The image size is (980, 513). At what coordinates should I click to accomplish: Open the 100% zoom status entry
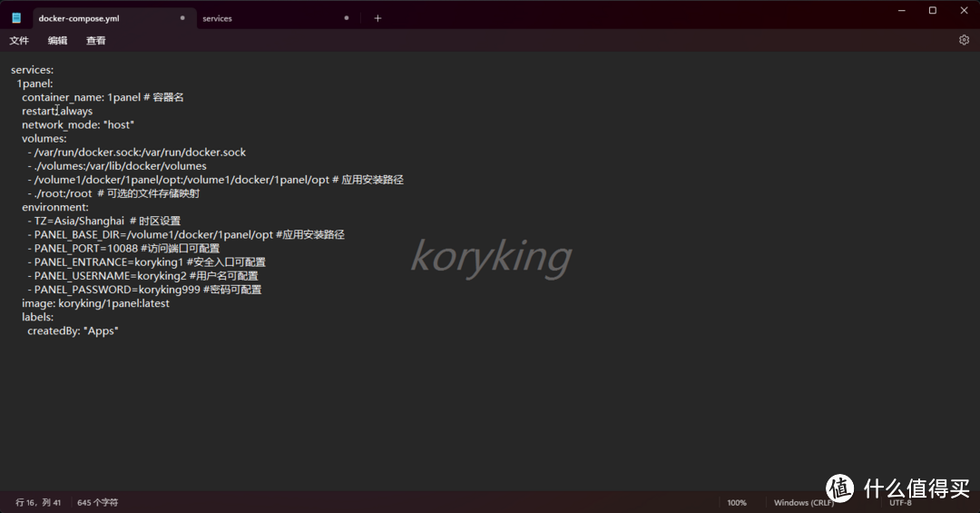point(737,502)
